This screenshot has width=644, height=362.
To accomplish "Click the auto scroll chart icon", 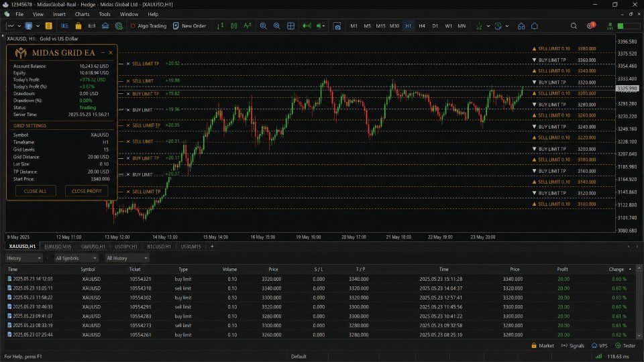I will click(307, 26).
